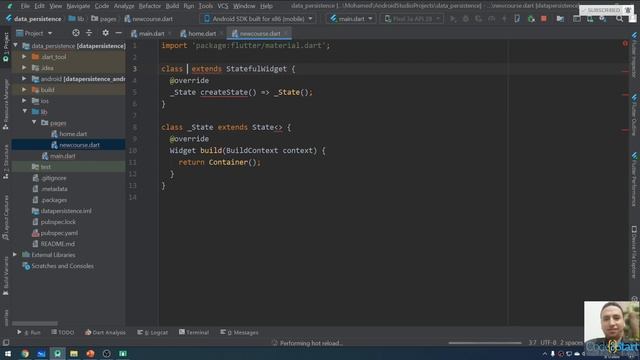
Task: Open Chrome from Windows taskbar
Action: [x=25, y=353]
